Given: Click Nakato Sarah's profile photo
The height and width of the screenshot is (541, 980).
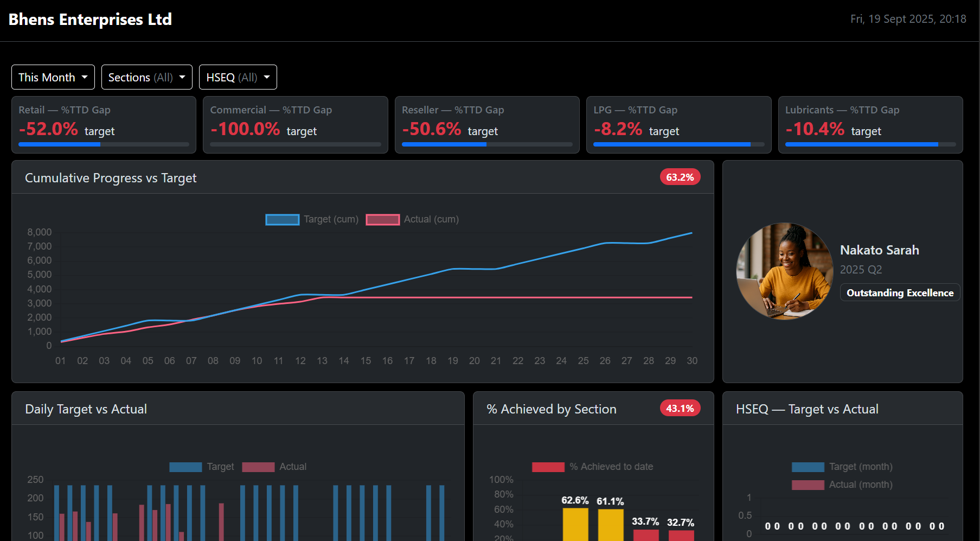Looking at the screenshot, I should (784, 271).
